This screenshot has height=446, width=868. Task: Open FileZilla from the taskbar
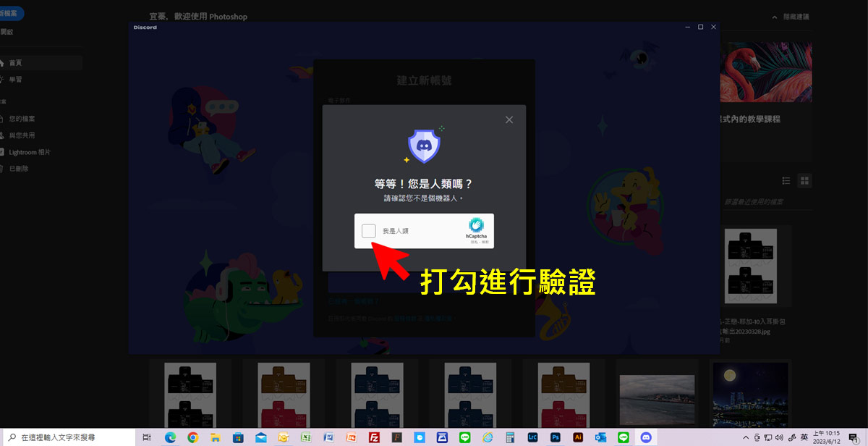pyautogui.click(x=374, y=437)
